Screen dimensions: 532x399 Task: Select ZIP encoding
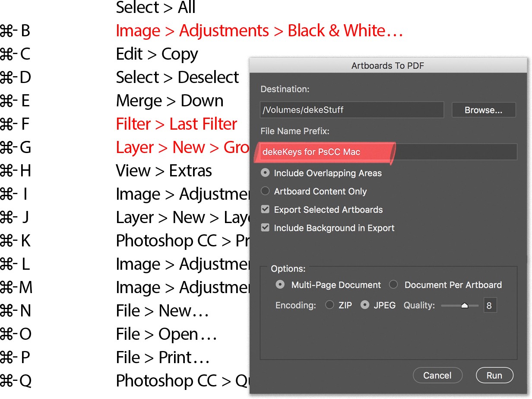click(330, 305)
